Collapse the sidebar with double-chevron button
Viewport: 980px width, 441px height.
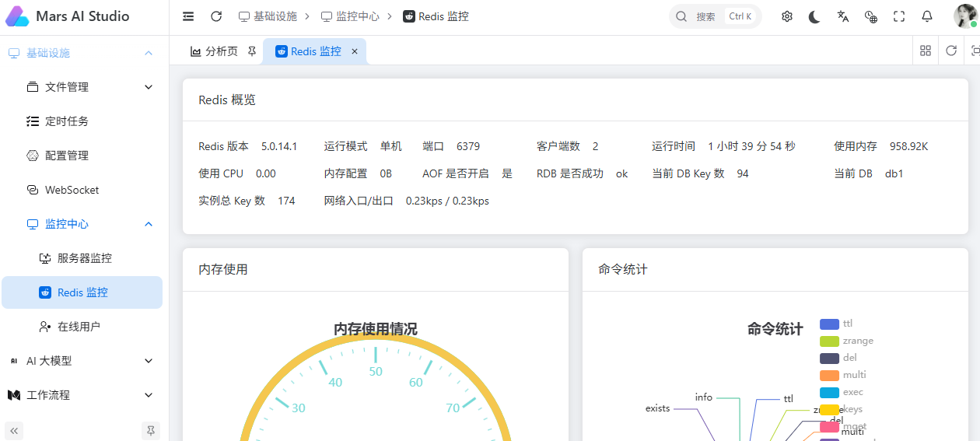(x=15, y=430)
